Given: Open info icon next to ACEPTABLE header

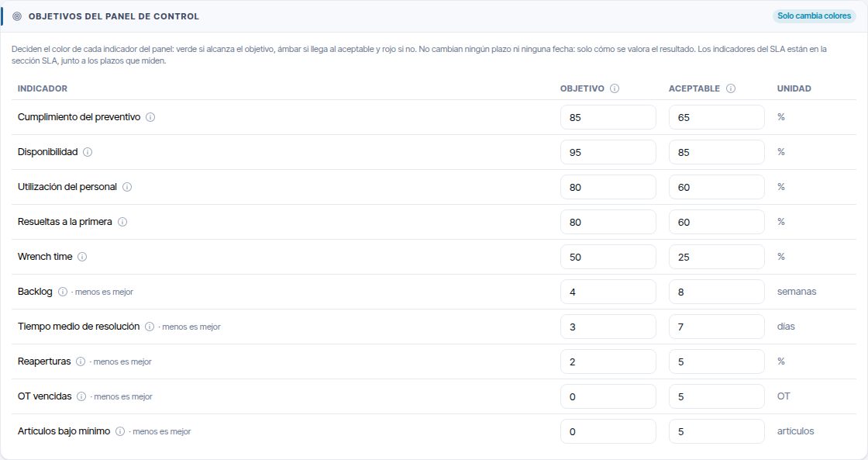Looking at the screenshot, I should pos(731,88).
